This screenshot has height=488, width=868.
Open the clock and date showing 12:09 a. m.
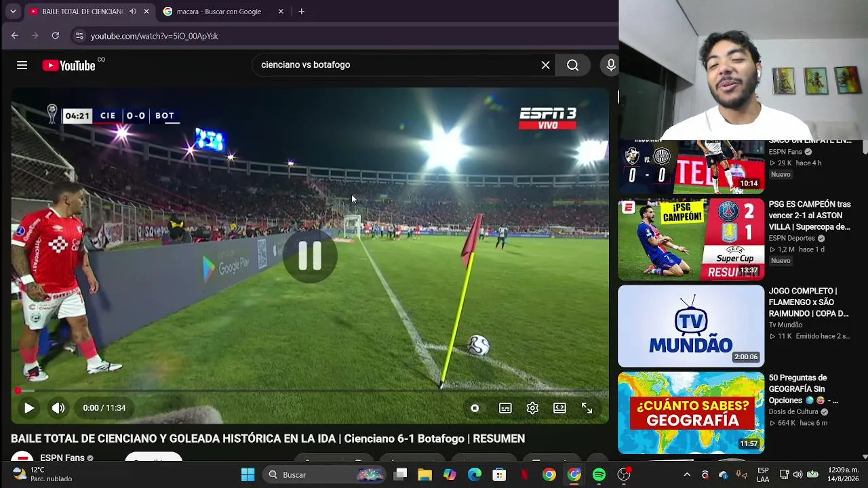842,474
